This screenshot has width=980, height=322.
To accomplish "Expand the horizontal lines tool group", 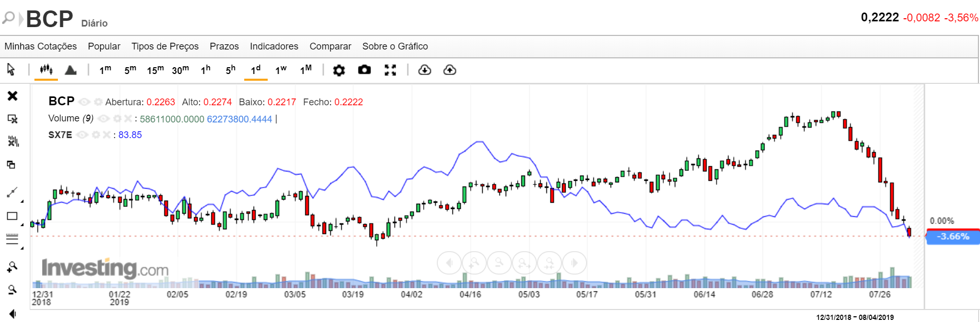I will click(22, 247).
